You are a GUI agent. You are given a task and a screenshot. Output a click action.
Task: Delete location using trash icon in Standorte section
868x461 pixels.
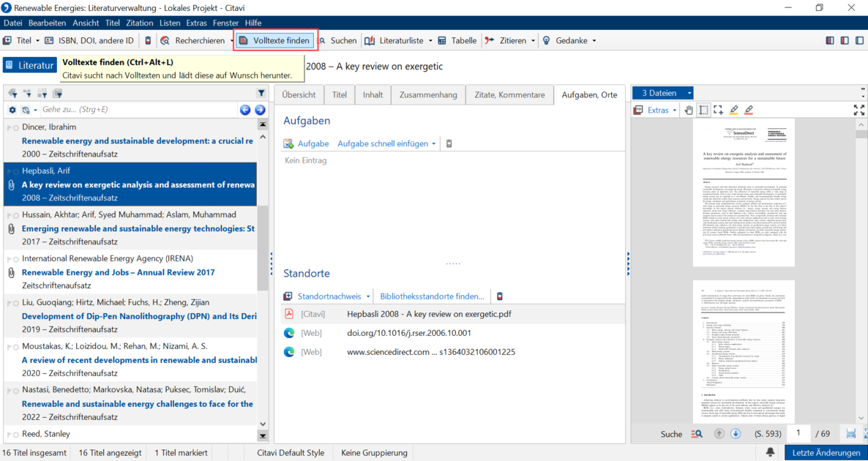[x=499, y=296]
